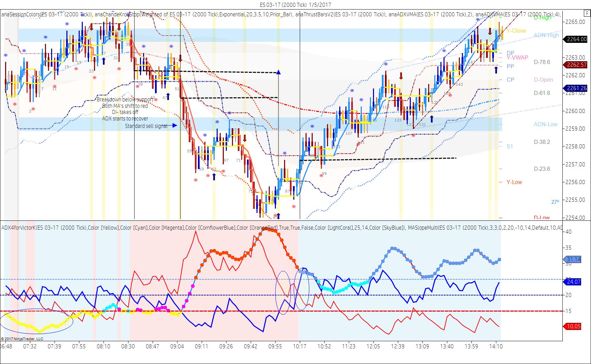Select the dark red 2262.57 price marker

click(x=576, y=65)
